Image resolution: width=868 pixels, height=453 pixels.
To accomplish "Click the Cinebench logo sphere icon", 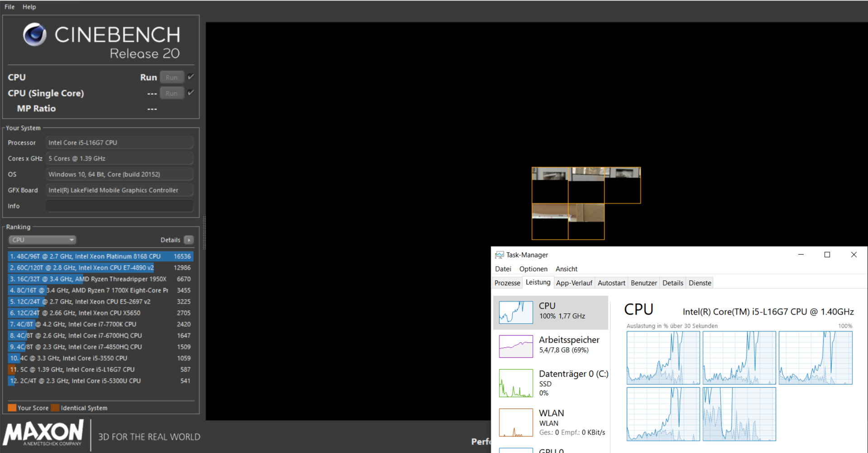I will [35, 35].
